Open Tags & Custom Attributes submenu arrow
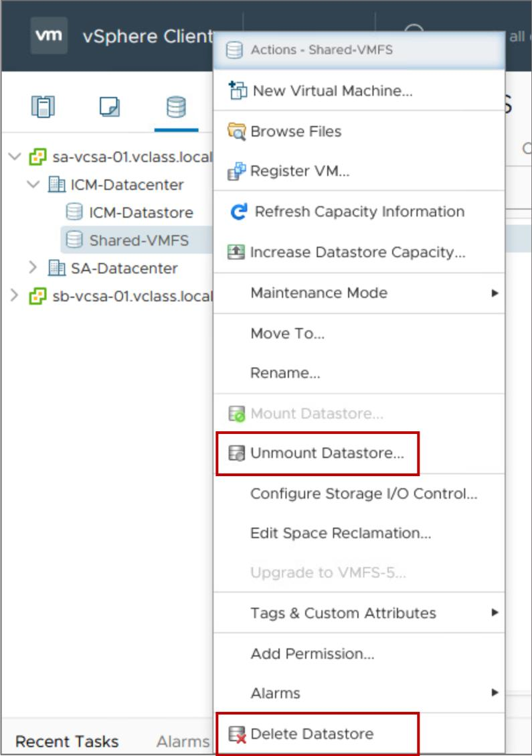The width and height of the screenshot is (532, 756). (x=495, y=612)
